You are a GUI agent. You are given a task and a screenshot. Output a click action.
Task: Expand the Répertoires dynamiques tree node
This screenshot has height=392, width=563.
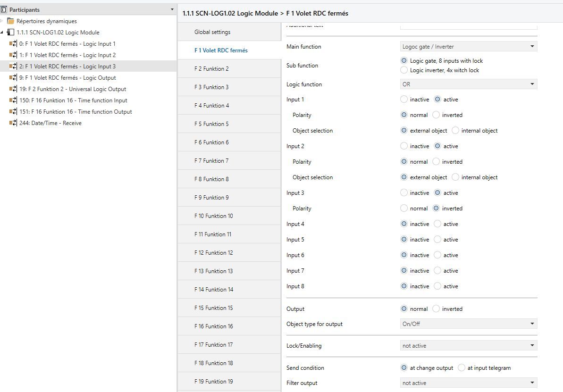2,21
